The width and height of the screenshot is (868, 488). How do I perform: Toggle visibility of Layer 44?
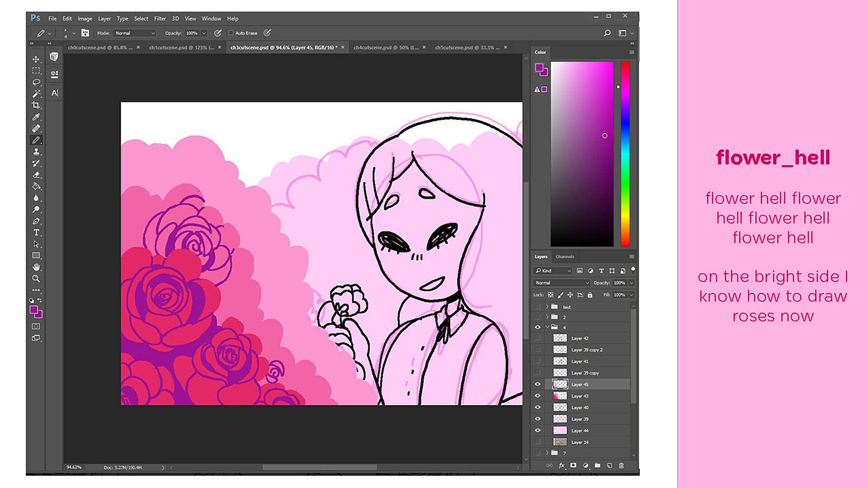pyautogui.click(x=538, y=431)
